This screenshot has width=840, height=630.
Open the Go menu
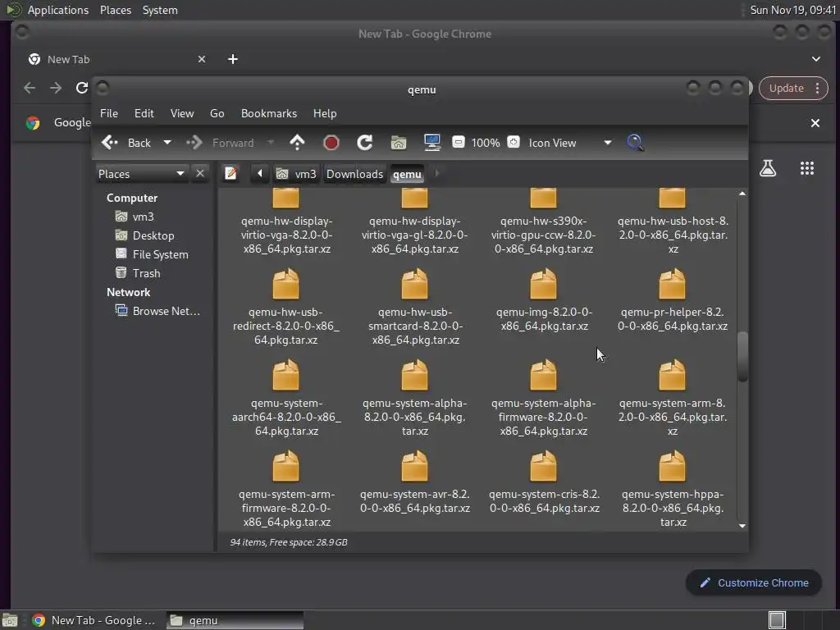[x=217, y=113]
